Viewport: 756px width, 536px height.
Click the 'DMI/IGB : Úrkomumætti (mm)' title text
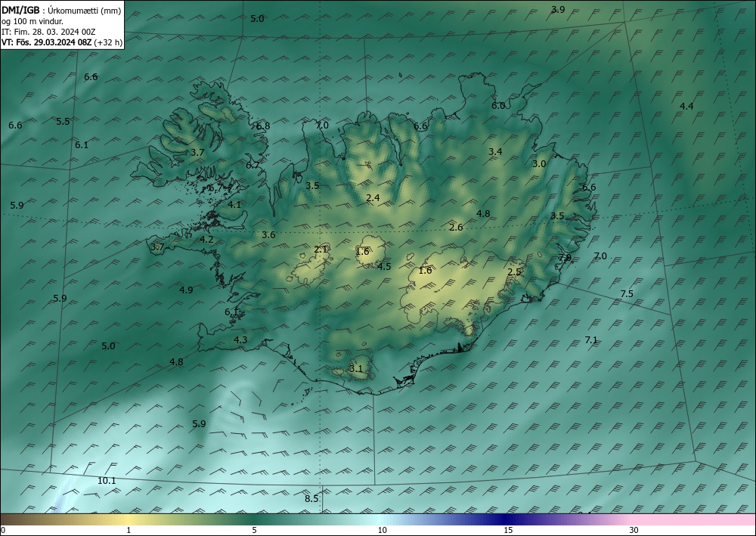(x=61, y=11)
